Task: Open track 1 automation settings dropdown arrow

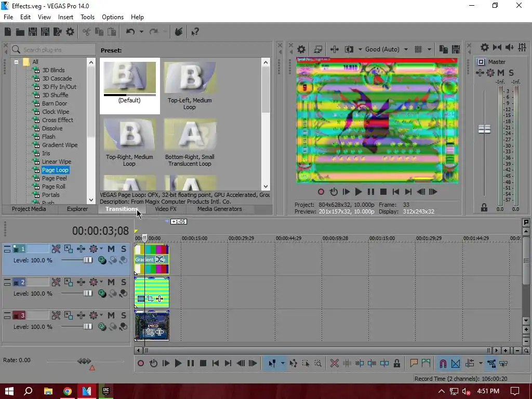Action: [x=101, y=249]
